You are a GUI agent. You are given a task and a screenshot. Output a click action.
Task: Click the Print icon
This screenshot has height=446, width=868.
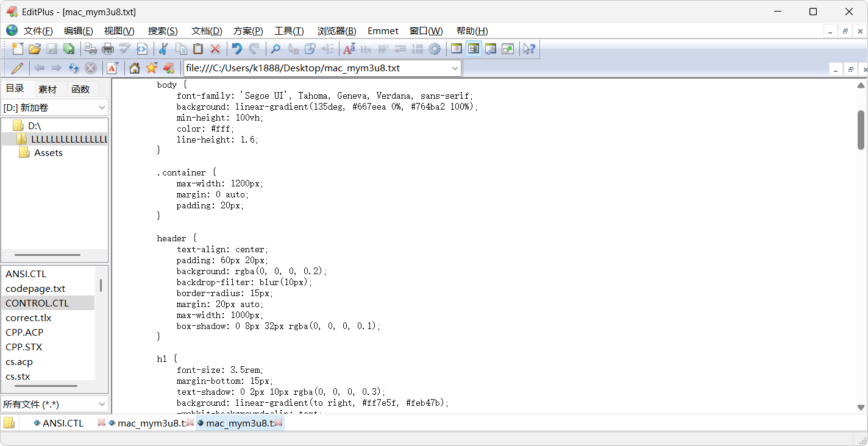tap(108, 49)
